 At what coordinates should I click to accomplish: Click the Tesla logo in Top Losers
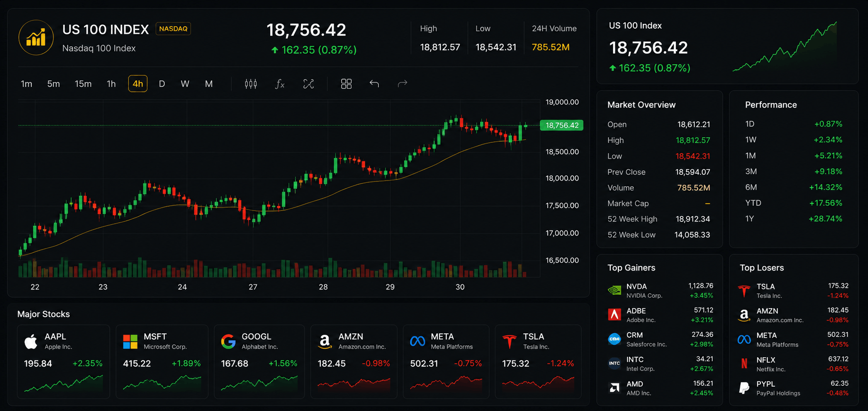click(744, 291)
